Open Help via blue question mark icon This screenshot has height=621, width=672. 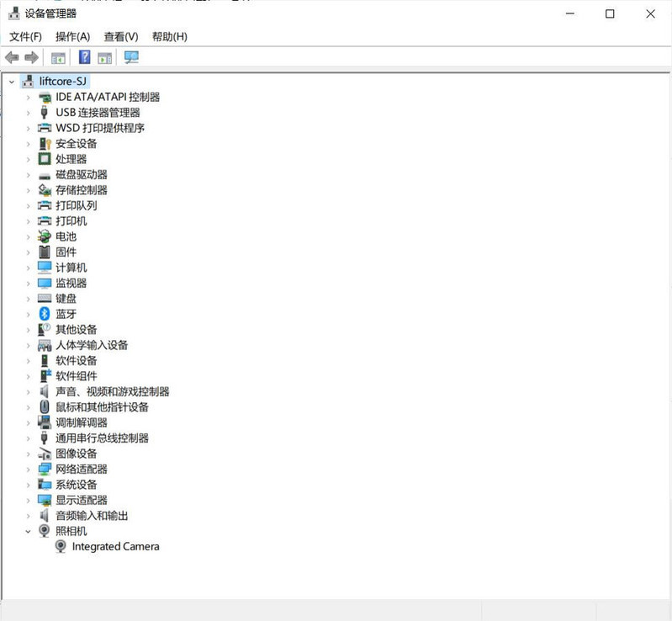[84, 57]
